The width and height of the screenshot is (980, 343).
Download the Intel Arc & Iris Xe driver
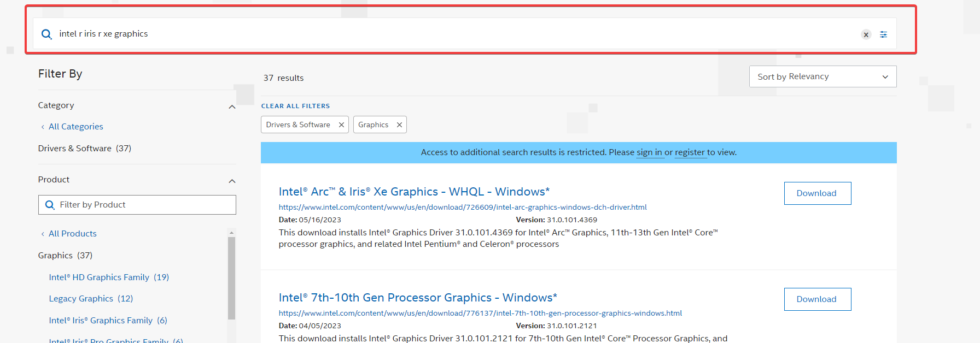pos(817,193)
